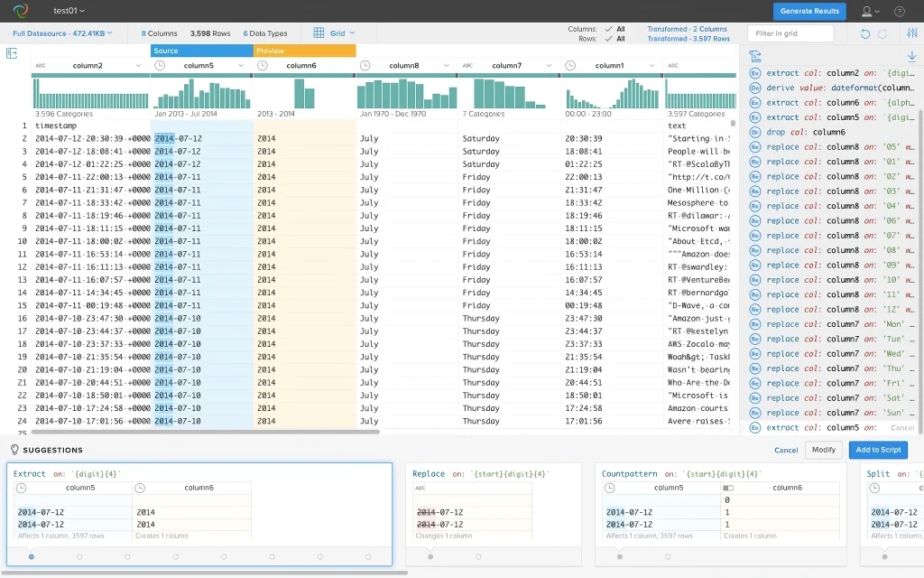Toggle the Rows All checkmark
Screen dimensions: 924x578
609,39
